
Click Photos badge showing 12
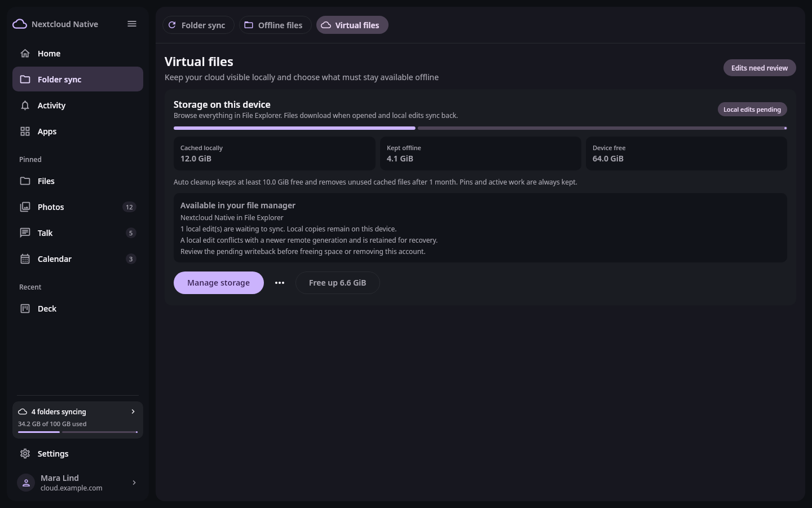[129, 207]
